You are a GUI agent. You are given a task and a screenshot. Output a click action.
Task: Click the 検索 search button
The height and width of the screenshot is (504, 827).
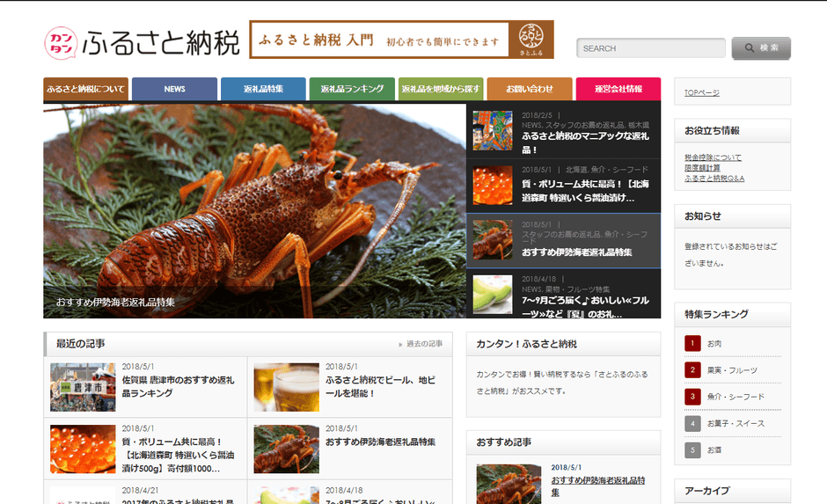point(760,48)
